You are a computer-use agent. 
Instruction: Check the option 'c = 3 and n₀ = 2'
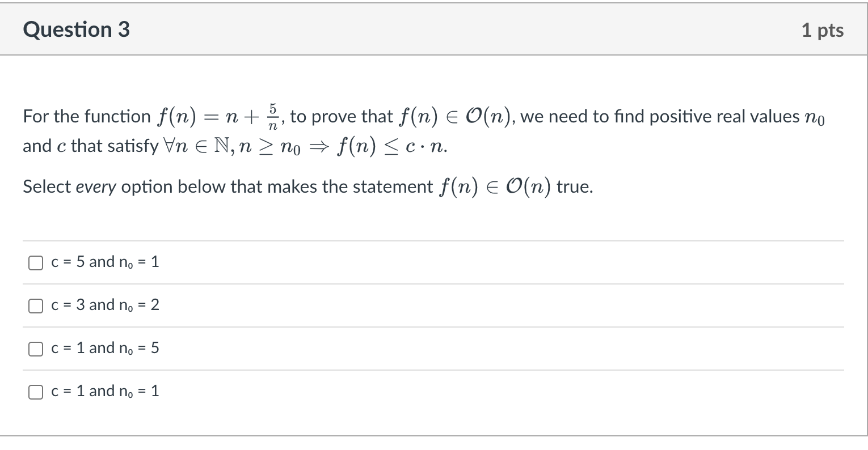[x=35, y=305]
